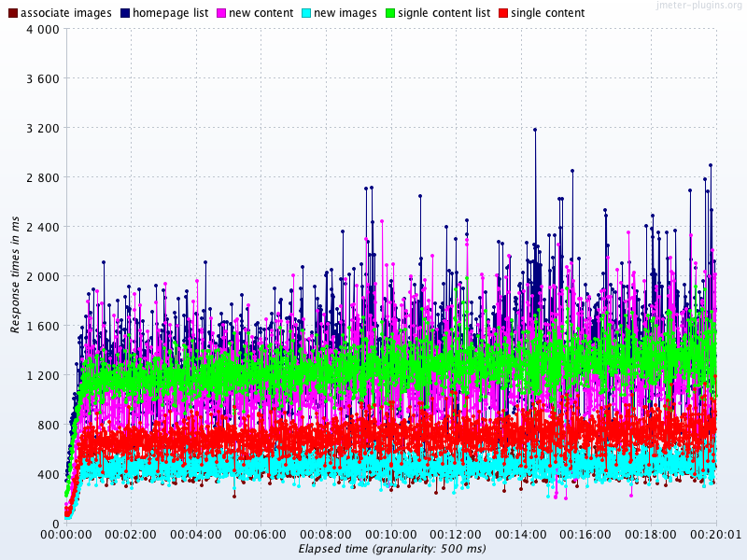Image resolution: width=747 pixels, height=560 pixels.
Task: Click the 00:10:00 tick on the time axis
Action: [x=390, y=535]
